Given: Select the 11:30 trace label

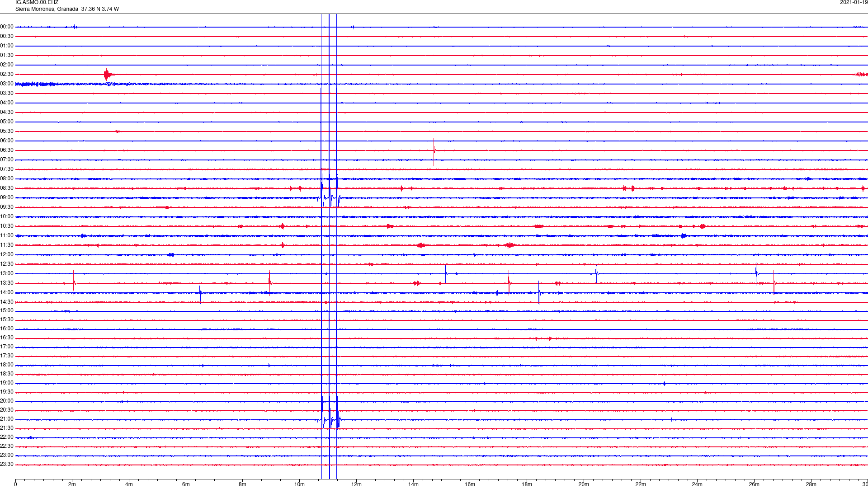Looking at the screenshot, I should coord(7,245).
